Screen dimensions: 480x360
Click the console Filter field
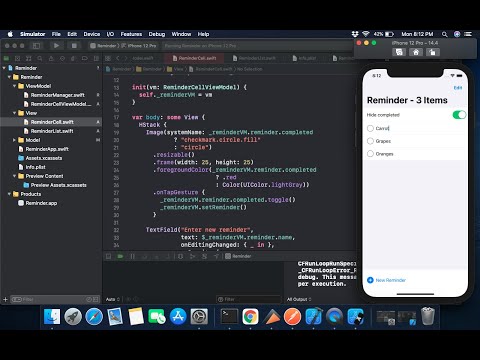[249, 299]
